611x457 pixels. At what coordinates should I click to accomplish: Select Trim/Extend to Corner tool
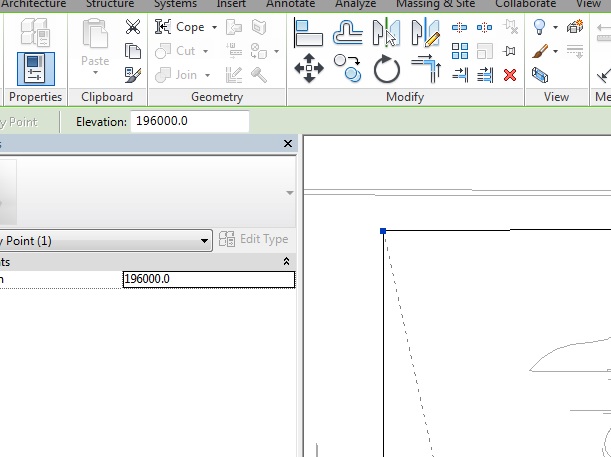[426, 69]
